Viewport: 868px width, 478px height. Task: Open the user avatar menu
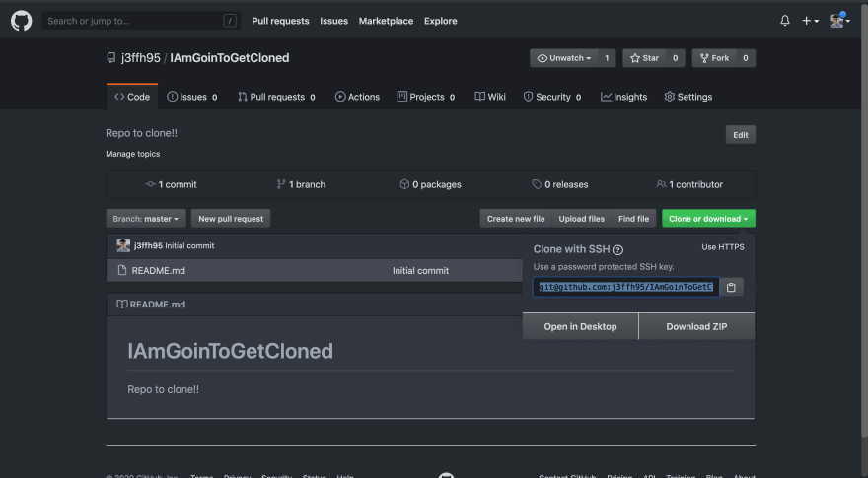point(839,21)
